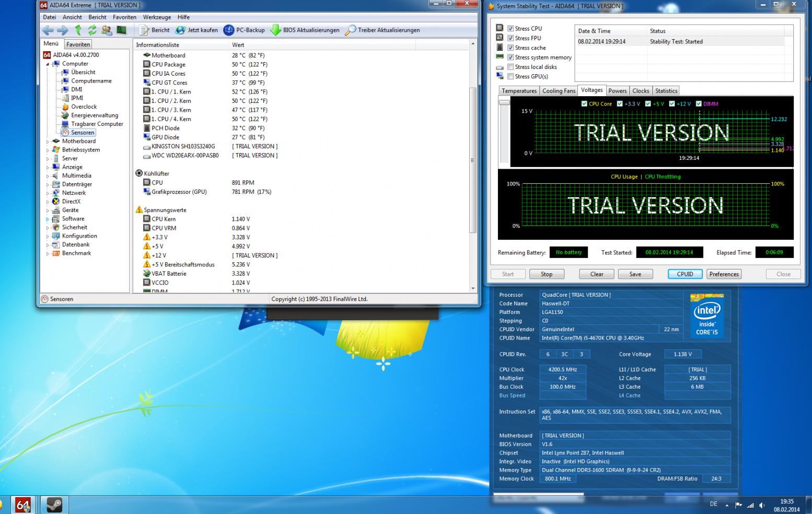Open the Werkzeuge menu
The height and width of the screenshot is (514, 812).
[x=157, y=17]
